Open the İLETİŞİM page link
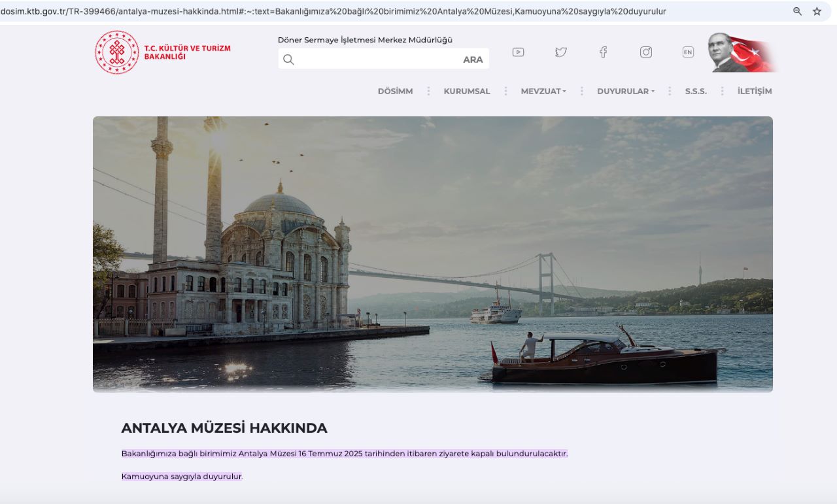This screenshot has width=837, height=504. coord(755,91)
